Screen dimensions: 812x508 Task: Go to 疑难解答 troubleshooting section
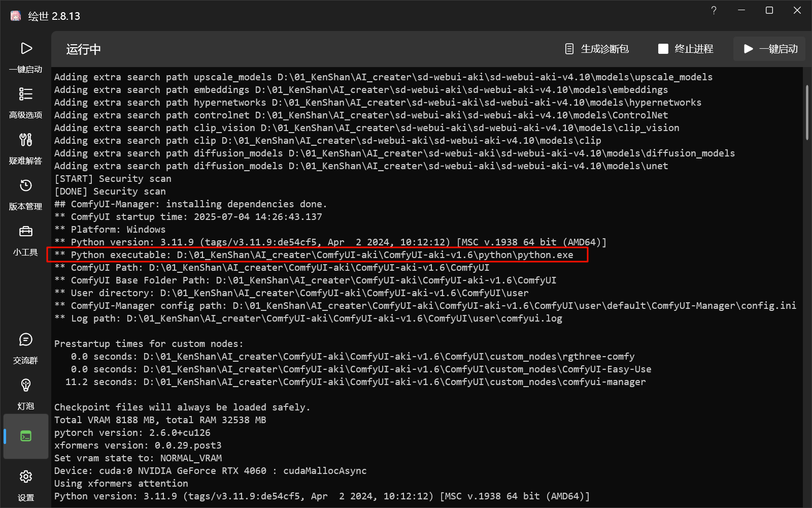(x=26, y=148)
